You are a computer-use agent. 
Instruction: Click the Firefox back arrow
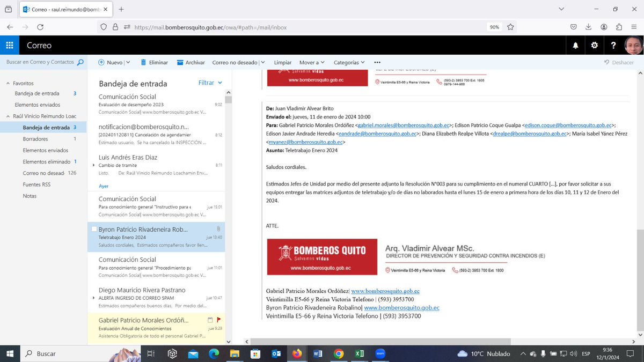pos(10,27)
